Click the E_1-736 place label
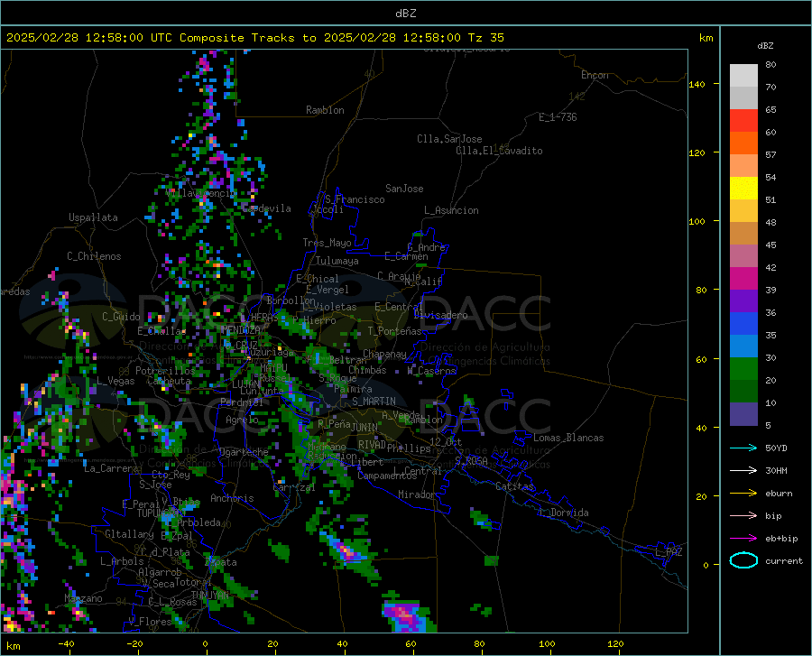Screen dimensions: 812x656 [x=558, y=117]
